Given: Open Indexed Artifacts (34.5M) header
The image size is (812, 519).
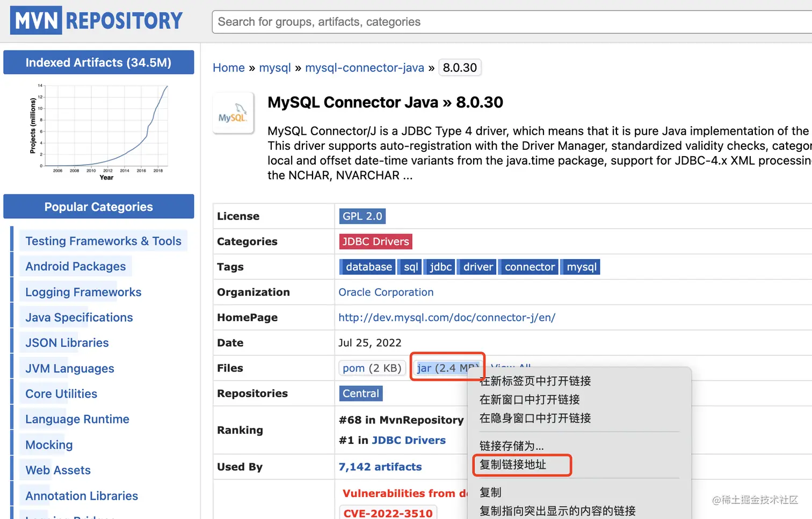Looking at the screenshot, I should [99, 62].
